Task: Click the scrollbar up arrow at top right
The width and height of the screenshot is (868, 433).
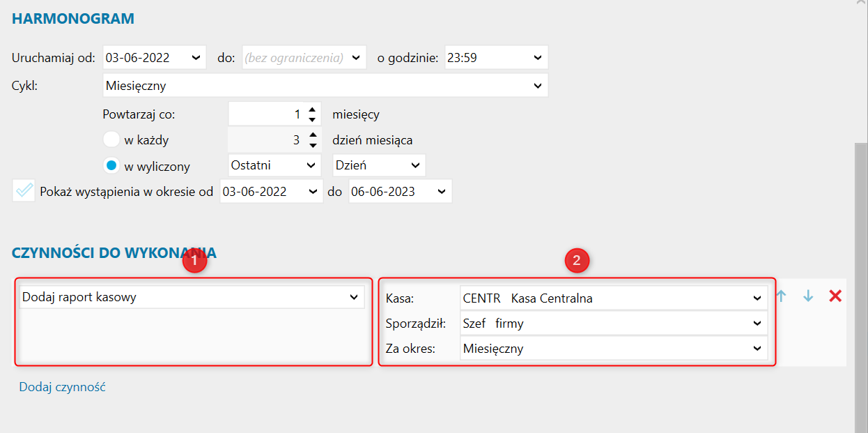Action: [861, 3]
